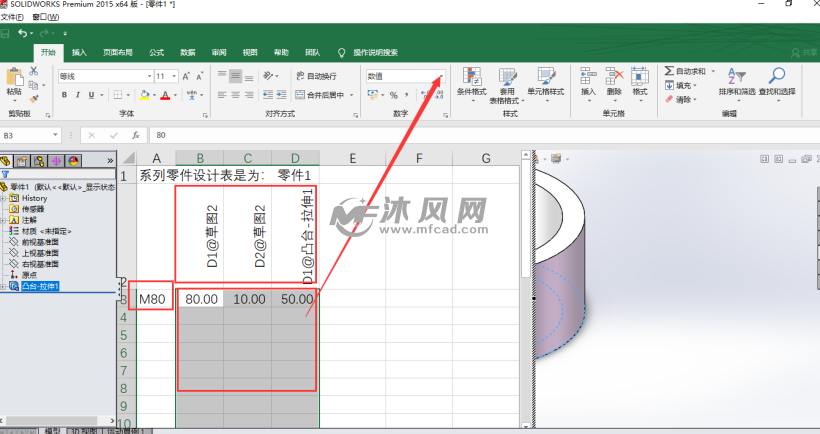820x434 pixels.
Task: Click the Orientation text angle icon
Action: tap(268, 76)
